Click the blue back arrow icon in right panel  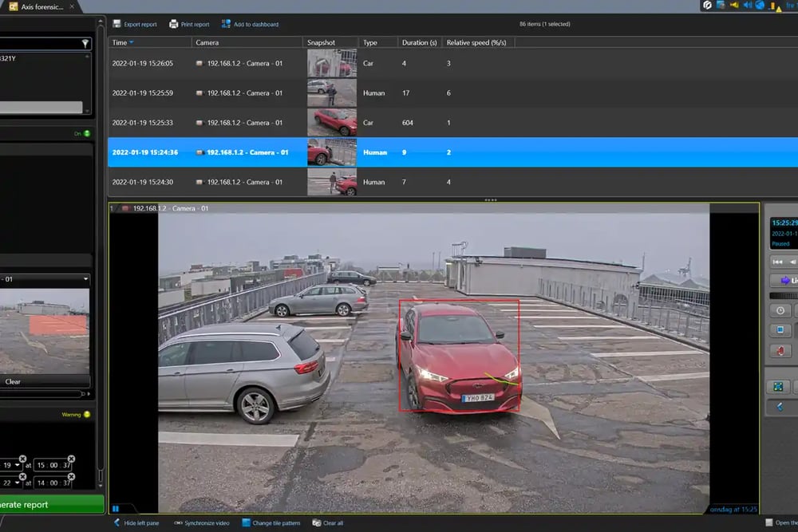(x=779, y=407)
